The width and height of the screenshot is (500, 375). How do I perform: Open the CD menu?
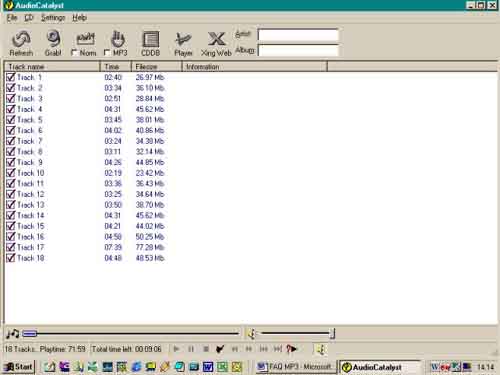pyautogui.click(x=29, y=18)
